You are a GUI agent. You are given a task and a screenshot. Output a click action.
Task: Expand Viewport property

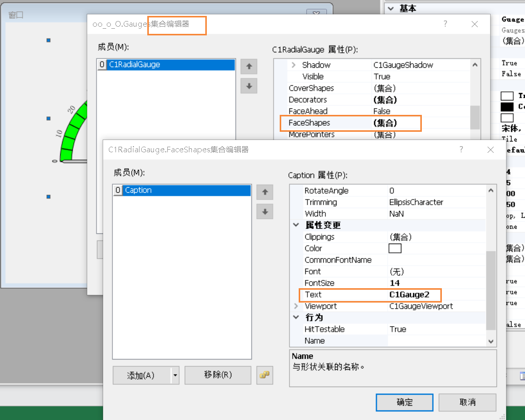296,306
